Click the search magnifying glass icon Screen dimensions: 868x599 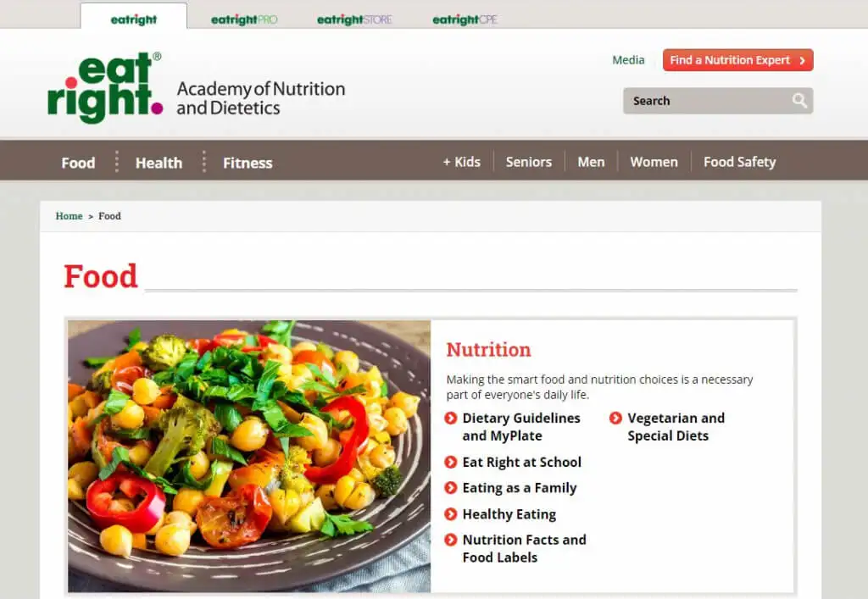point(798,101)
